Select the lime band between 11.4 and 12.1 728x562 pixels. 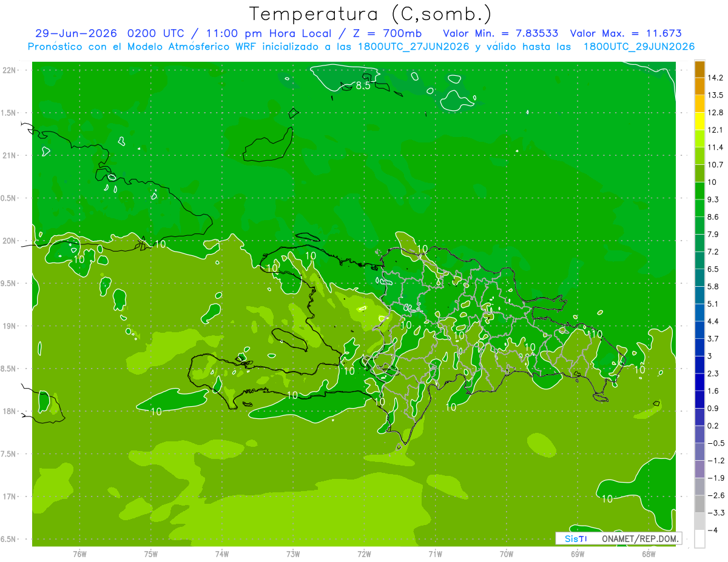pos(699,139)
